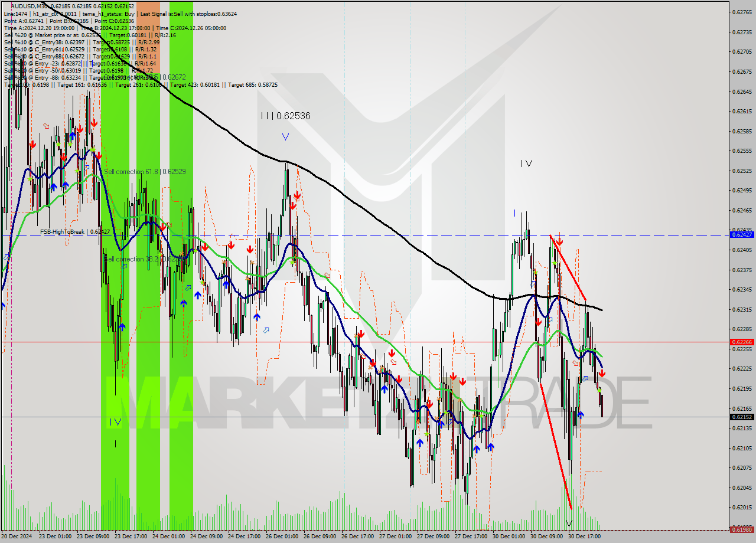This screenshot has height=543, width=756.
Task: Click the black 0.62152 current price tag
Action: point(742,417)
